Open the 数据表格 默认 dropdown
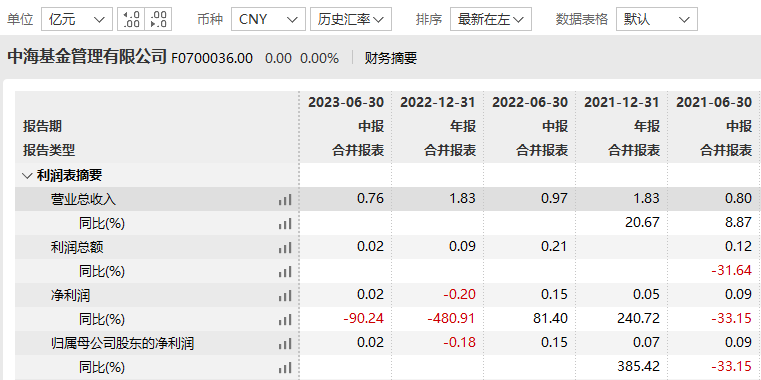The width and height of the screenshot is (761, 380). pyautogui.click(x=657, y=19)
